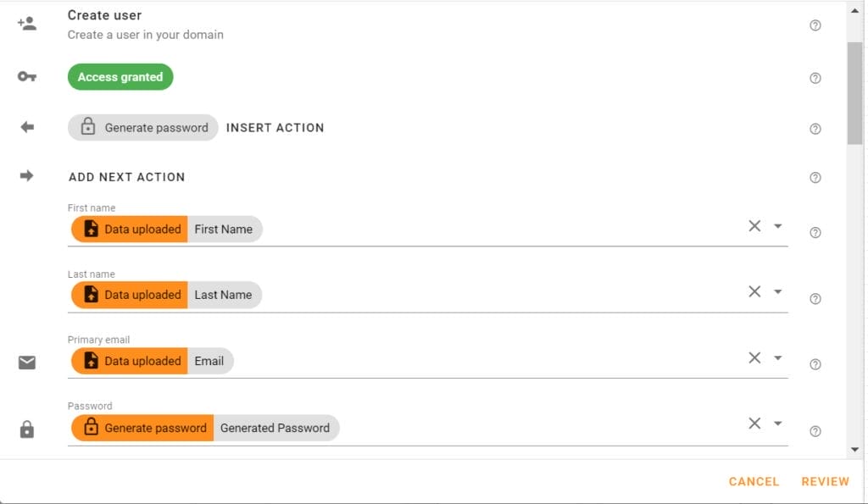This screenshot has width=868, height=504.
Task: Select the key icon in the left sidebar
Action: 26,75
